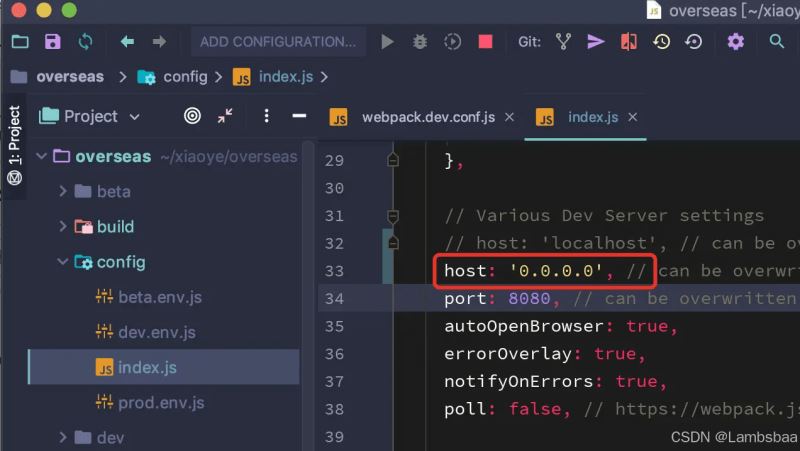Expand the beta folder
The height and width of the screenshot is (451, 800).
[x=64, y=191]
